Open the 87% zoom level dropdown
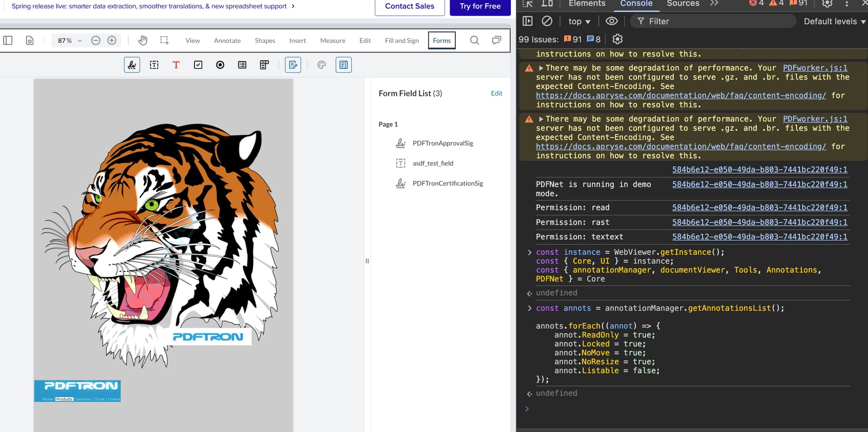868x432 pixels. point(70,40)
